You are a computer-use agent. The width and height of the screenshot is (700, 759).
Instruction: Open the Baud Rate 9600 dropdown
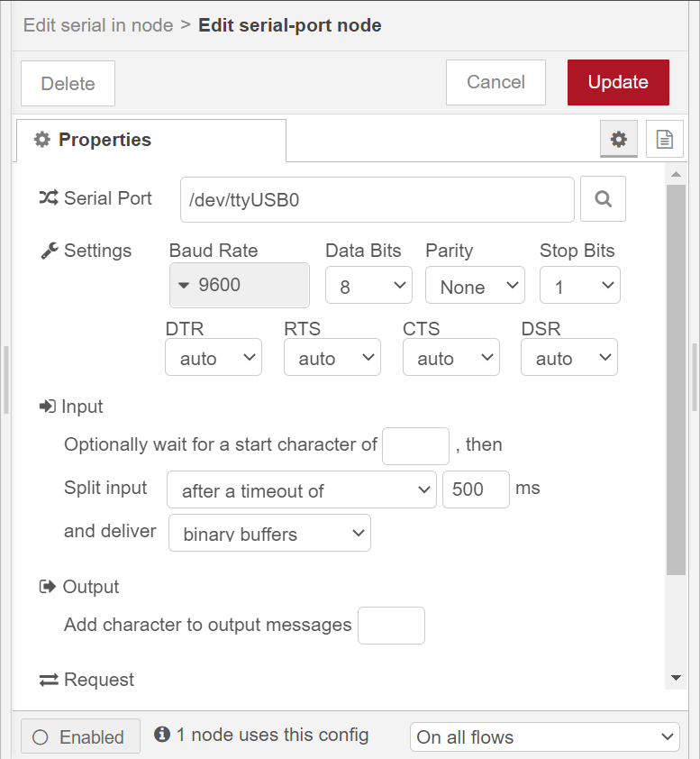click(x=240, y=285)
